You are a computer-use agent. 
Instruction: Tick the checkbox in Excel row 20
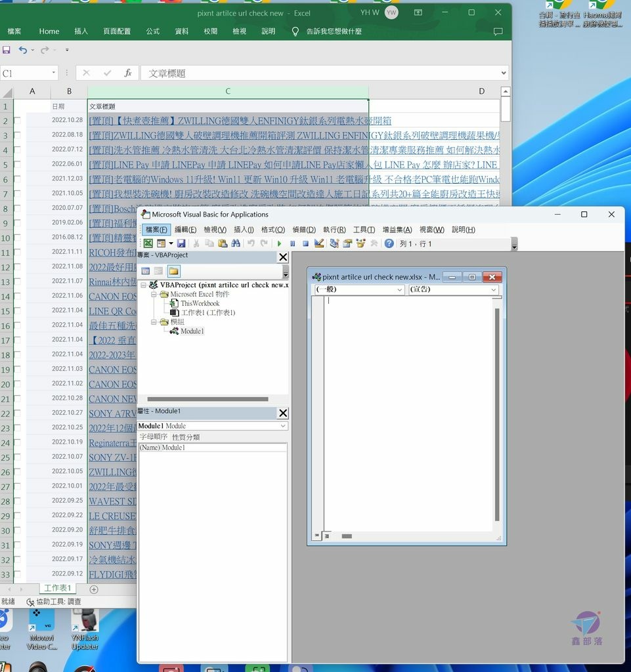click(x=17, y=383)
